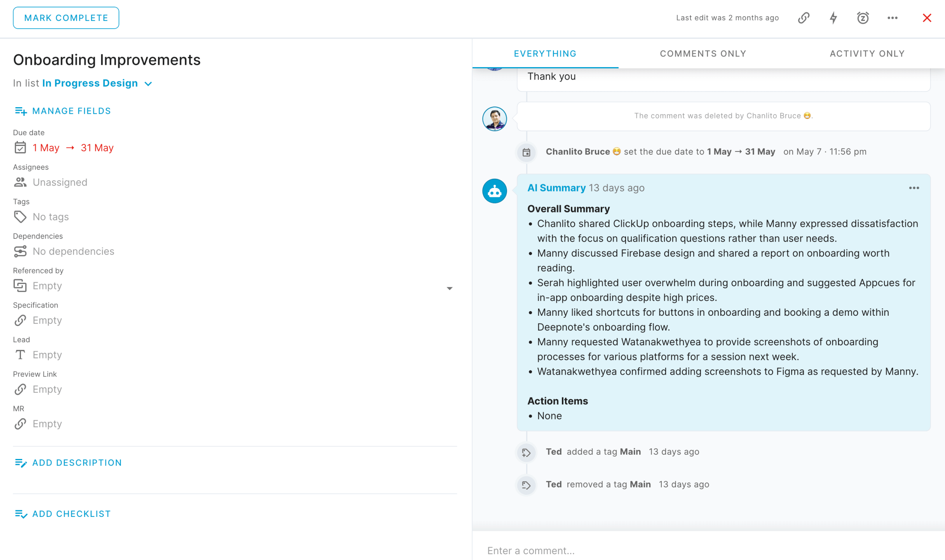Click the Referenced by icon

[x=20, y=286]
